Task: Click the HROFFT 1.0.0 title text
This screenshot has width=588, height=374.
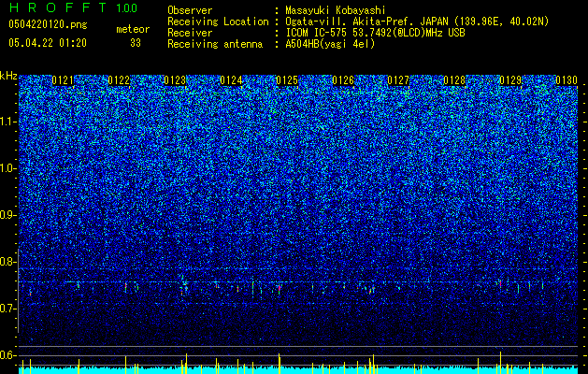Action: tap(73, 7)
